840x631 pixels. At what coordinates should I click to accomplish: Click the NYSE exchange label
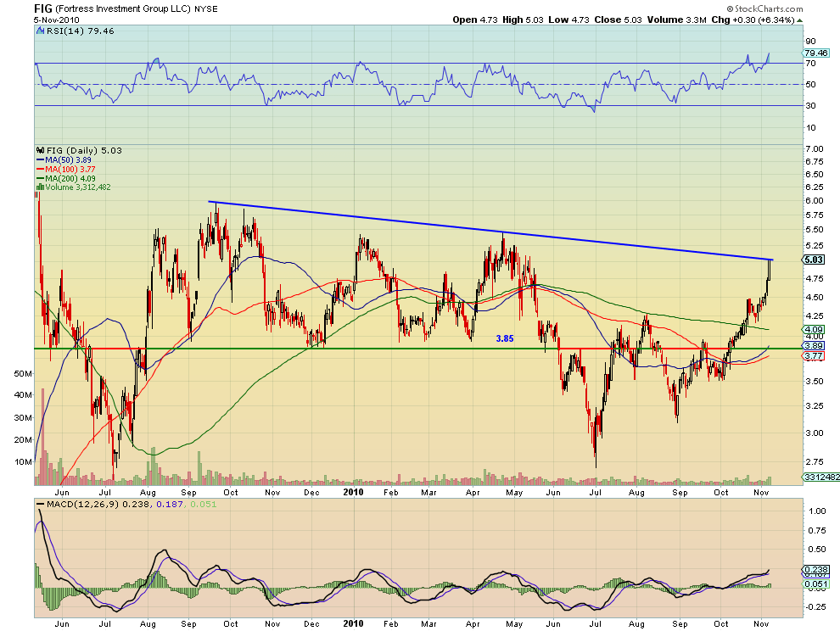tap(205, 9)
